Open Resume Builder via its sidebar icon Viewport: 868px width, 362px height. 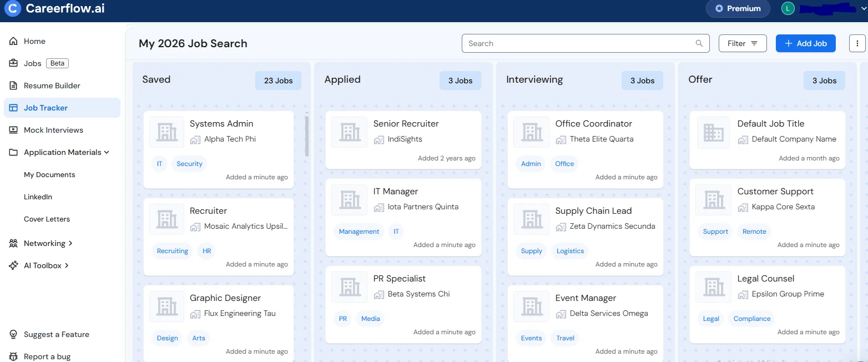pyautogui.click(x=14, y=86)
